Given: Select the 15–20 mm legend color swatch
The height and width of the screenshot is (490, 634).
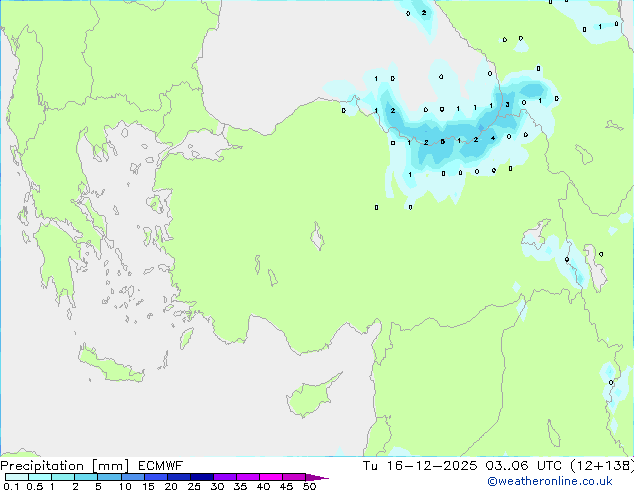Looking at the screenshot, I should tap(155, 477).
